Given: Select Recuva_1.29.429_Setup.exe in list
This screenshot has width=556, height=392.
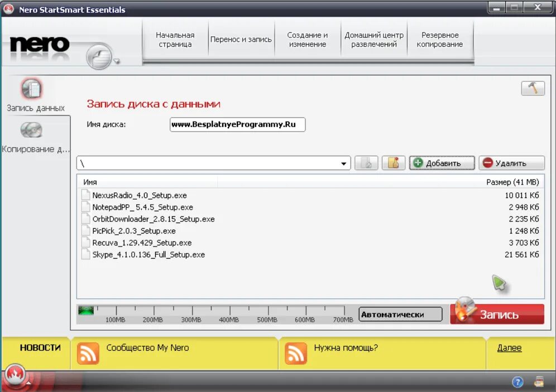Looking at the screenshot, I should point(142,243).
